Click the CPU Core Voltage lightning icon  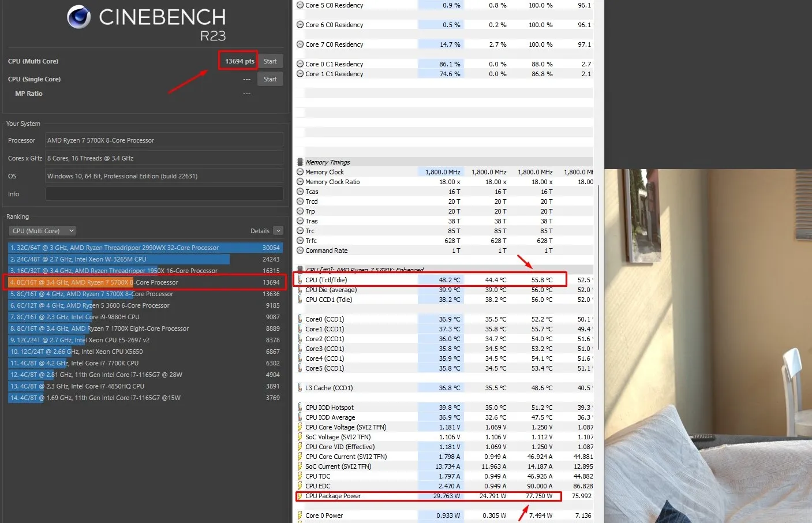click(x=300, y=427)
